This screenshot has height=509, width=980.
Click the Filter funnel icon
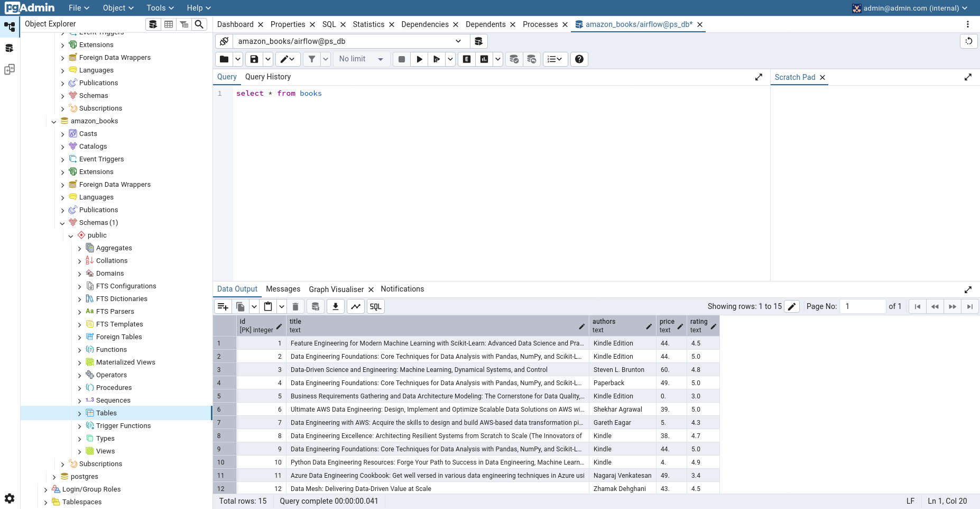(312, 59)
